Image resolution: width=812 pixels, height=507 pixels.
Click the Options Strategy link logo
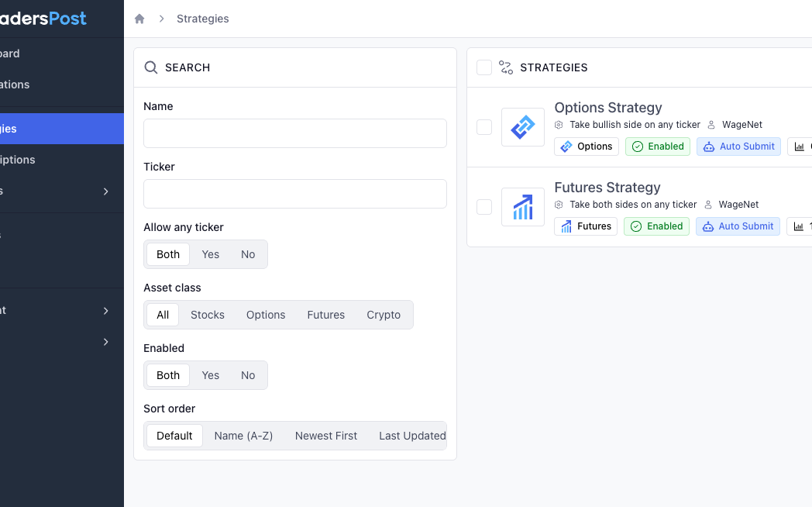click(522, 127)
